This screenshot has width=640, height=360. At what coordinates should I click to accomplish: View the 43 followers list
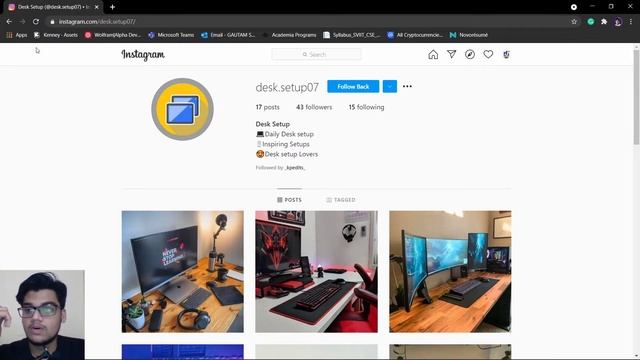[314, 107]
